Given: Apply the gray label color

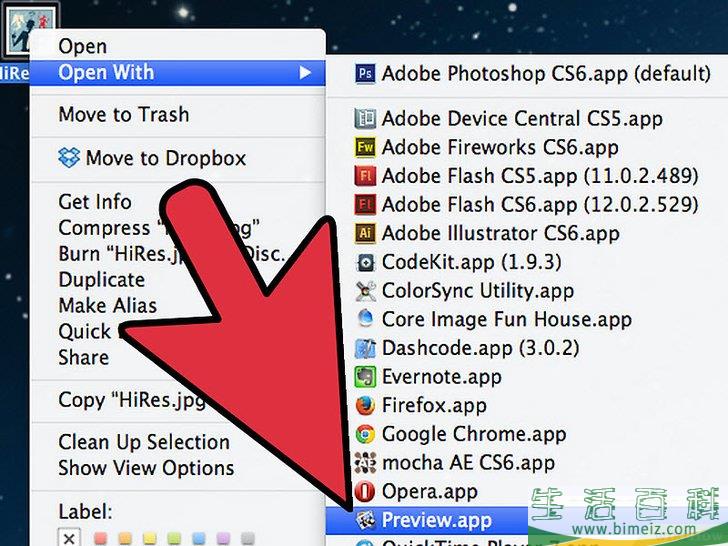Looking at the screenshot, I should click(x=248, y=539).
